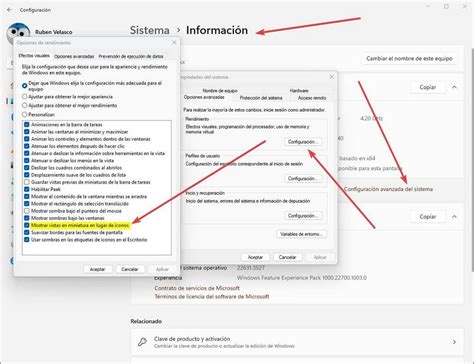Open Perfiles de usuario Configuración button
Screen dimensions: 474x364
pyautogui.click(x=303, y=179)
